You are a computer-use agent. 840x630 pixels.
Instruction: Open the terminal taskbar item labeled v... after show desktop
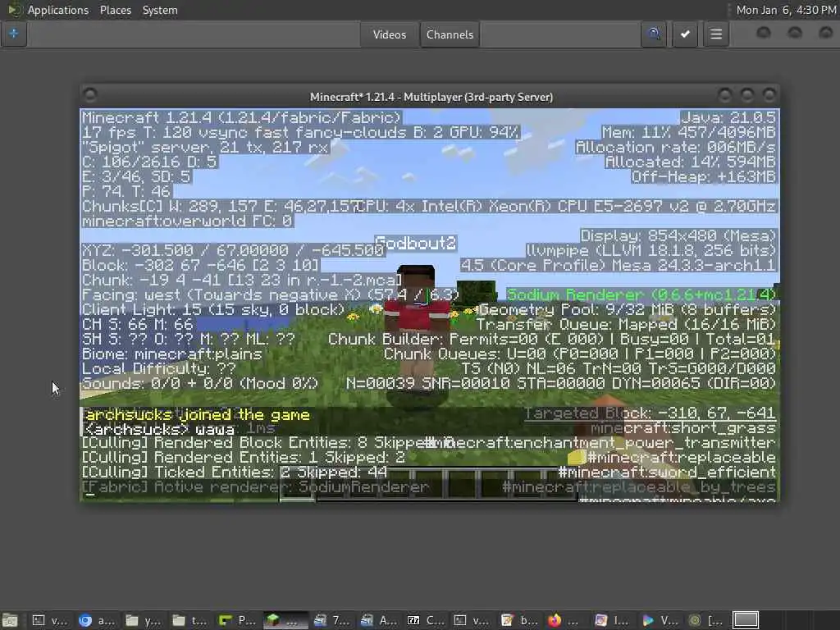[49, 620]
